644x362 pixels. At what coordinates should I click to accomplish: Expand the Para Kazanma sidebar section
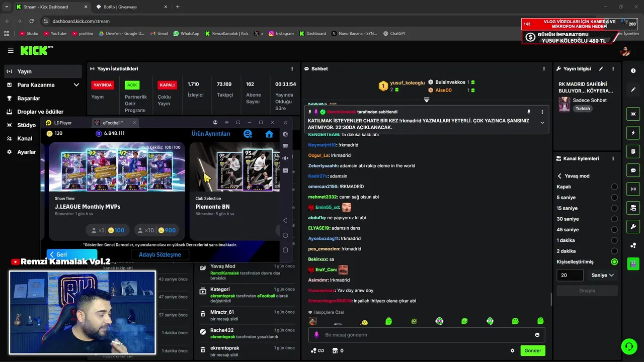click(43, 85)
